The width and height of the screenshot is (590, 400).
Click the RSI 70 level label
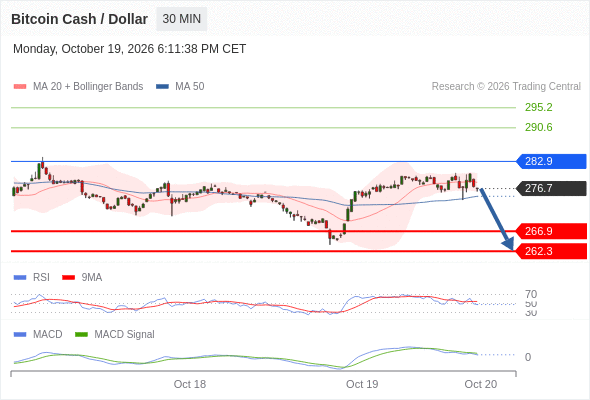pyautogui.click(x=531, y=294)
